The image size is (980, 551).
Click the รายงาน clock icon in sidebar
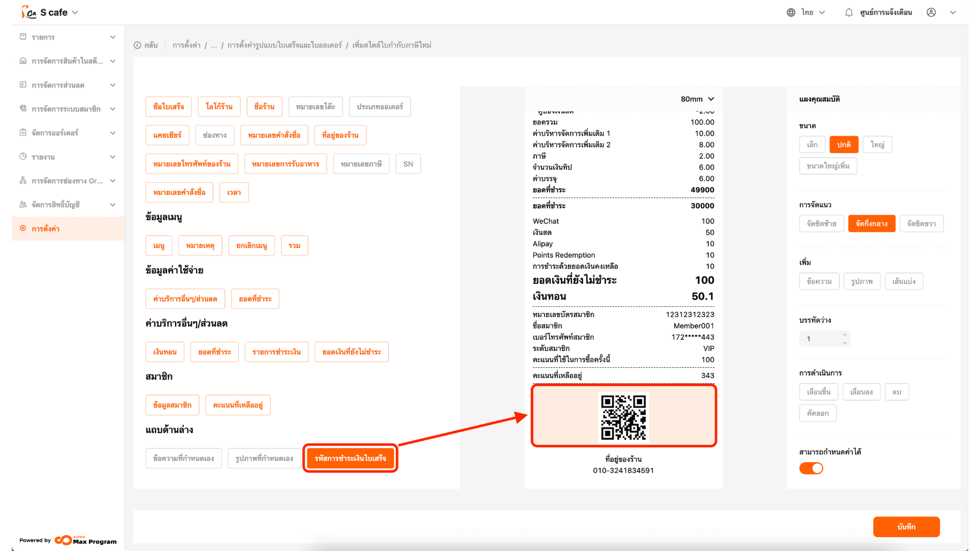[23, 157]
